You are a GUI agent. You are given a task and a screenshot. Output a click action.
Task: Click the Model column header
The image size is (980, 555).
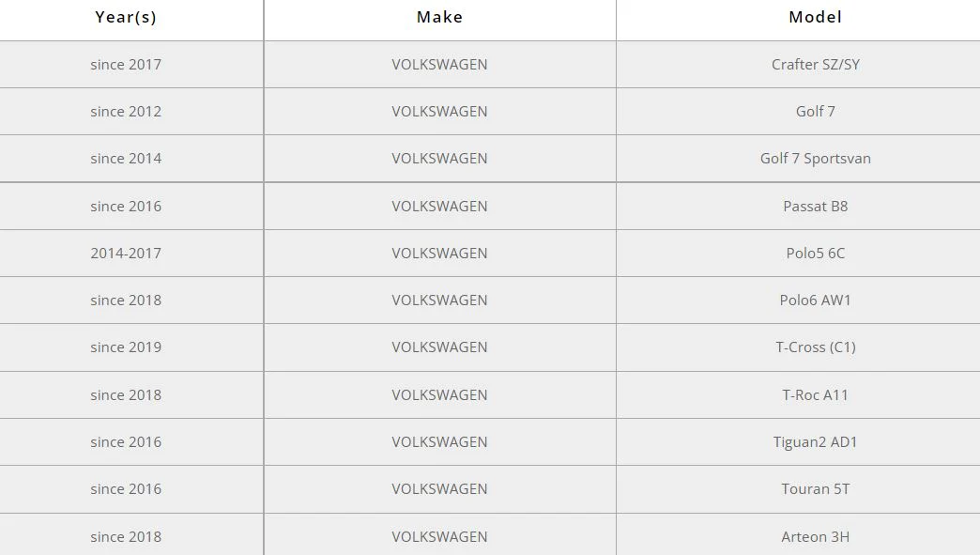click(815, 17)
